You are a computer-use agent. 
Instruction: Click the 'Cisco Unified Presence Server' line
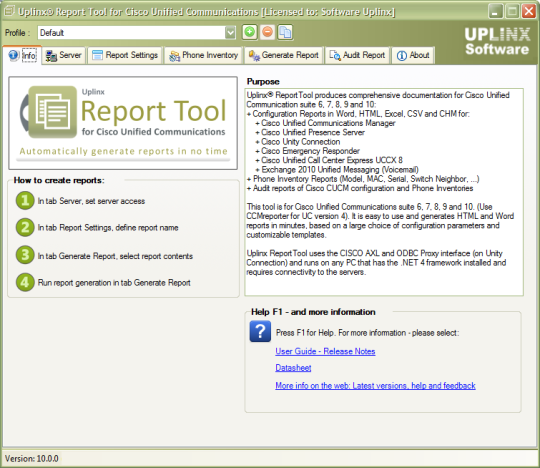(x=313, y=132)
